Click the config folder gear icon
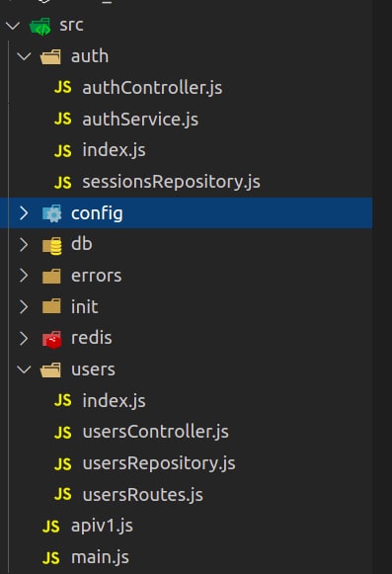Image resolution: width=392 pixels, height=574 pixels. click(x=52, y=213)
